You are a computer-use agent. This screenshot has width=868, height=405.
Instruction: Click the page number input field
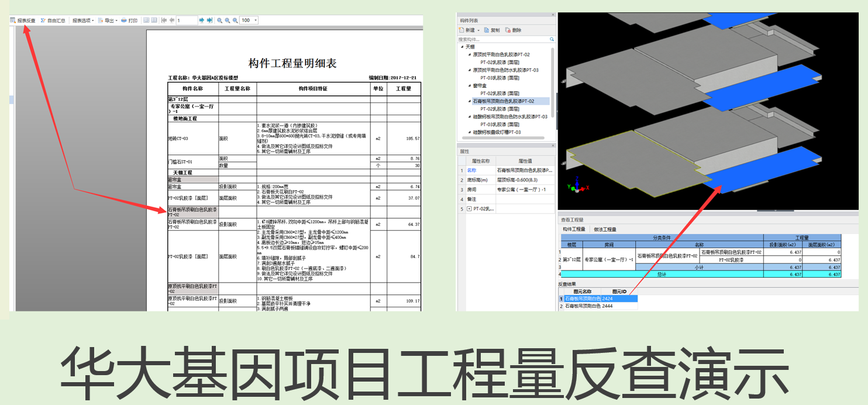point(187,20)
